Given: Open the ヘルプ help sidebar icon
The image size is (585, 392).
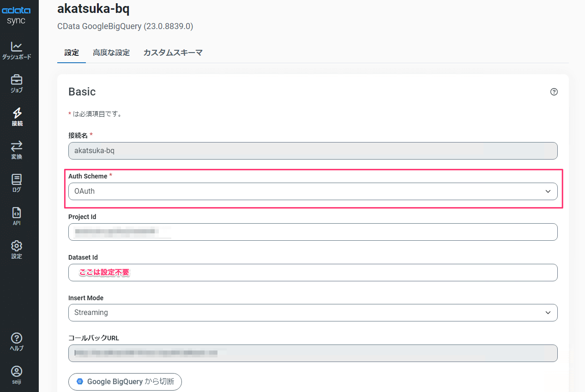Looking at the screenshot, I should pos(17,342).
